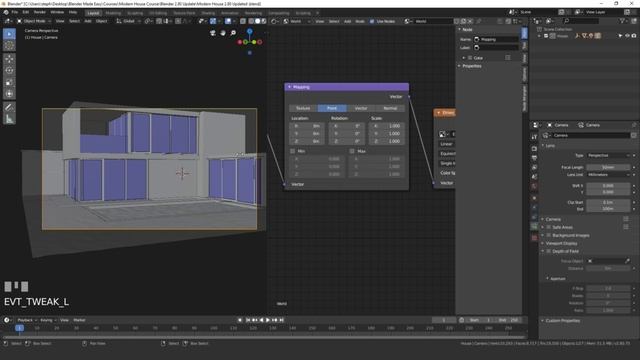Click the pan view hand icon
Image resolution: width=640 pixels, height=360 pixels.
pos(223,33)
